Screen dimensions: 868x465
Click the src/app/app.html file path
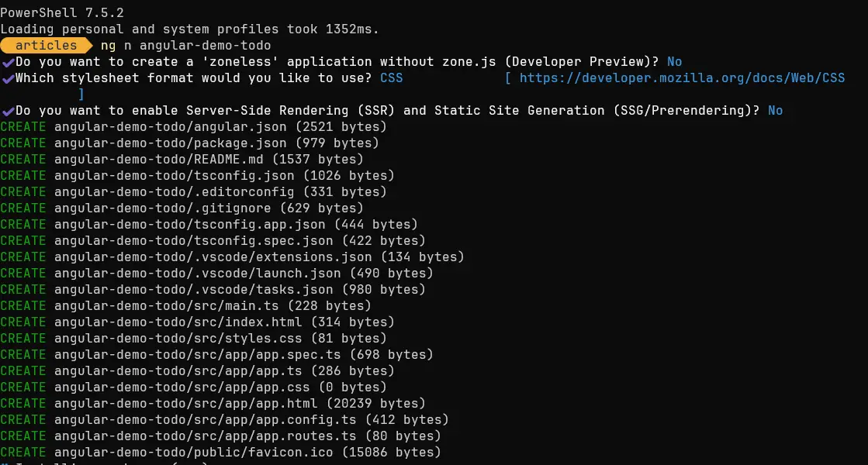point(186,404)
